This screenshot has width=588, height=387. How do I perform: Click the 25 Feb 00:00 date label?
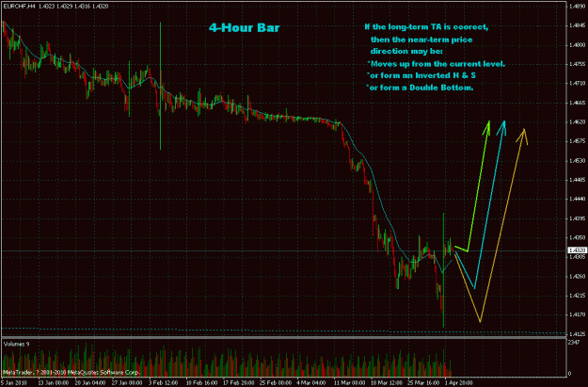[x=276, y=383]
